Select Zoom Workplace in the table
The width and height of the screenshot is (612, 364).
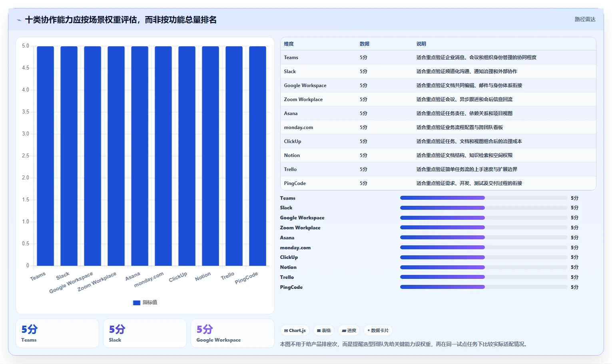303,99
